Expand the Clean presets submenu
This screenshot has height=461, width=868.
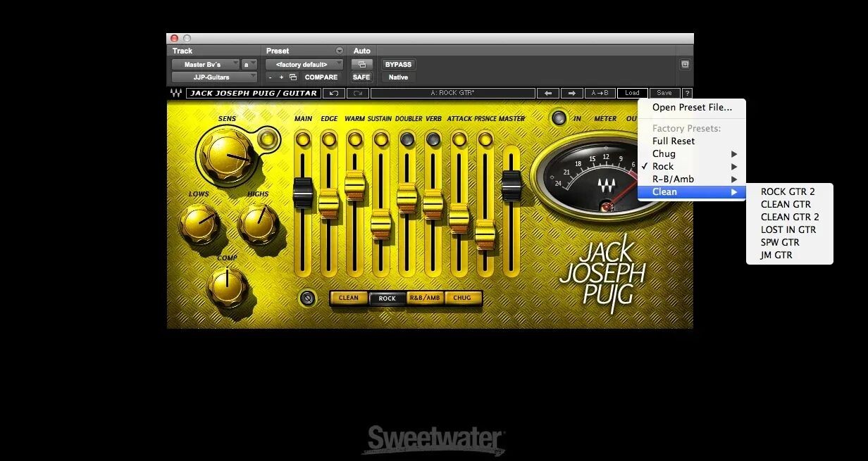pos(691,191)
